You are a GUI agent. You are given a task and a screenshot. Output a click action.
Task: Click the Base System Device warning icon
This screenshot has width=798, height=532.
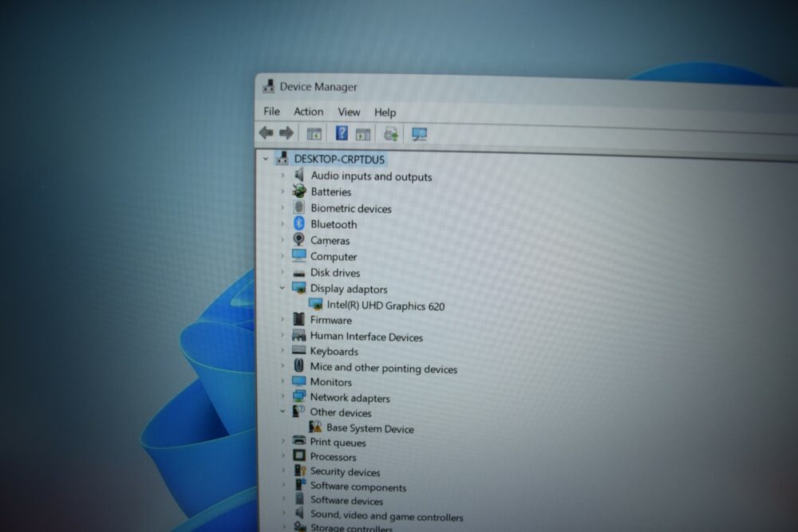pyautogui.click(x=315, y=427)
